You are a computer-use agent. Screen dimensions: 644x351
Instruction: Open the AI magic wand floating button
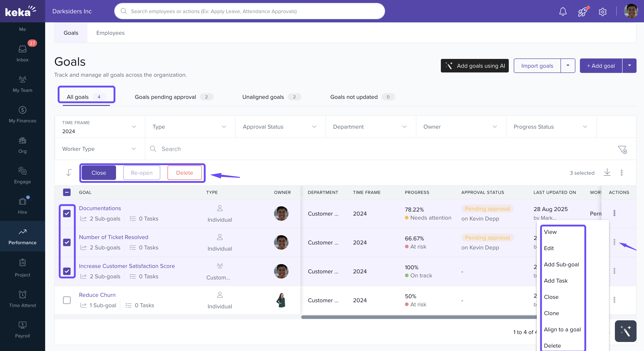tap(625, 331)
